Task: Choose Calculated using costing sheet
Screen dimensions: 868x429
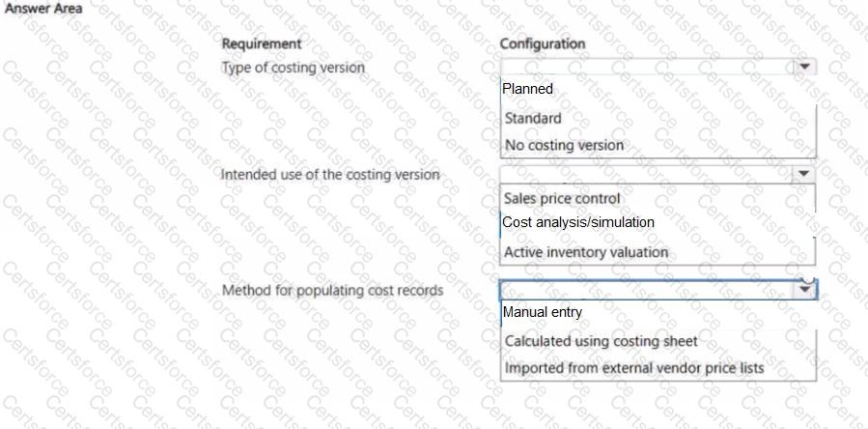Action: [601, 341]
